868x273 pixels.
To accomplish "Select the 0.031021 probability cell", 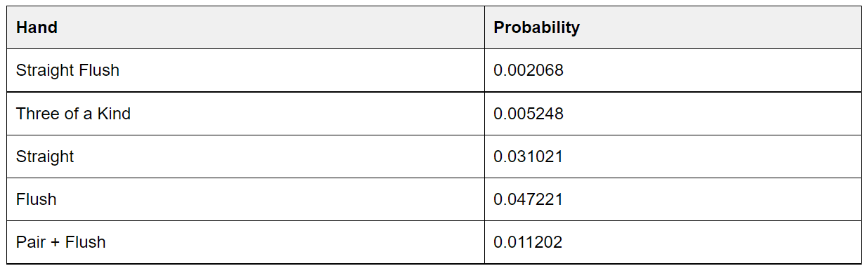I will point(673,157).
